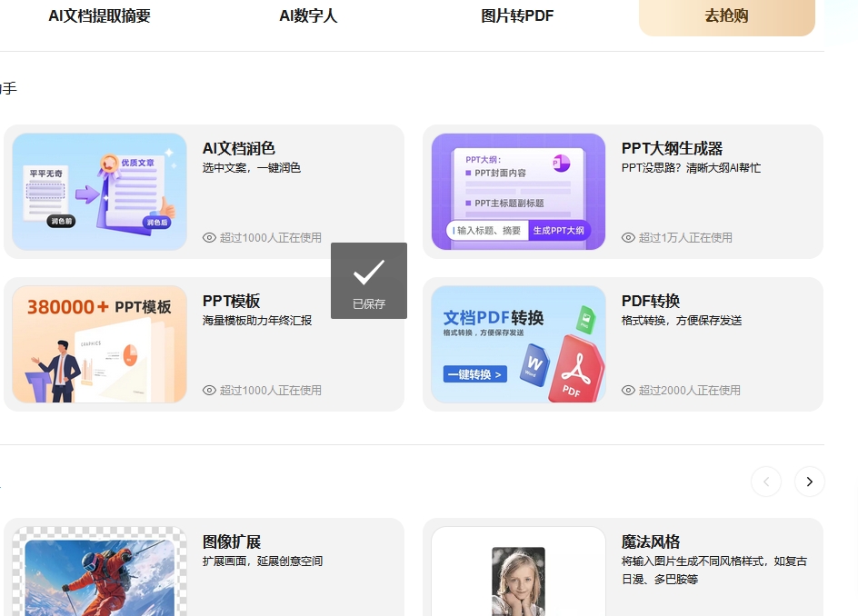Open the 文档PDF转换 thumbnail
Screen dimensions: 858x616
coord(518,344)
